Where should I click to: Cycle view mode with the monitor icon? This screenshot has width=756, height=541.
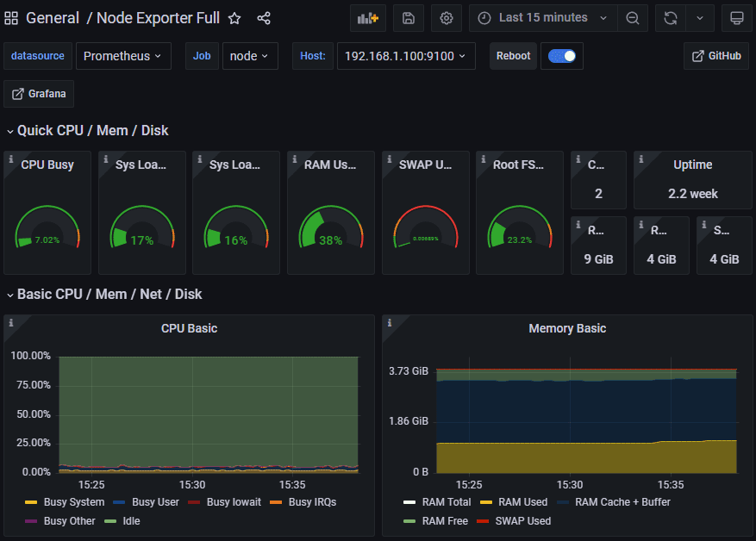(736, 18)
